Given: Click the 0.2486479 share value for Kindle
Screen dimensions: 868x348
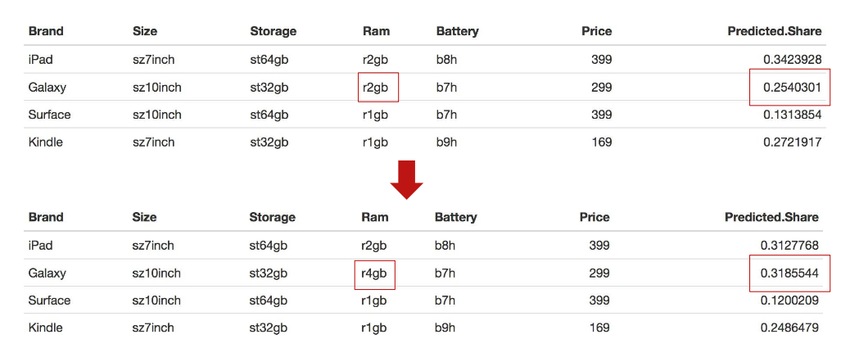Looking at the screenshot, I should click(789, 328).
